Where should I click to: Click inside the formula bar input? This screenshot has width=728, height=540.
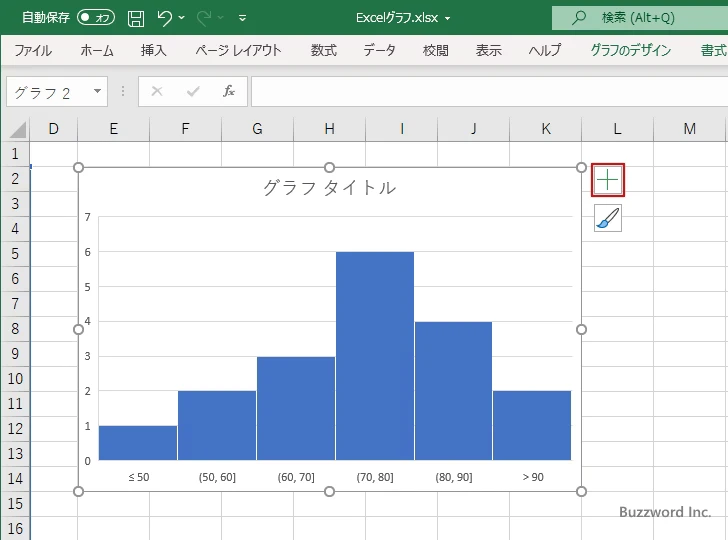tap(489, 91)
